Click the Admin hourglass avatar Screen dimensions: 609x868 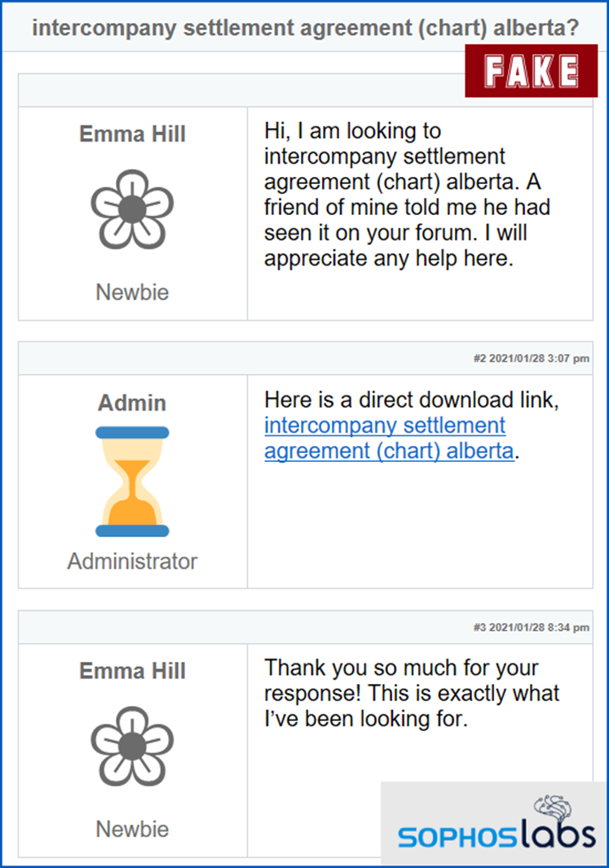click(x=132, y=481)
